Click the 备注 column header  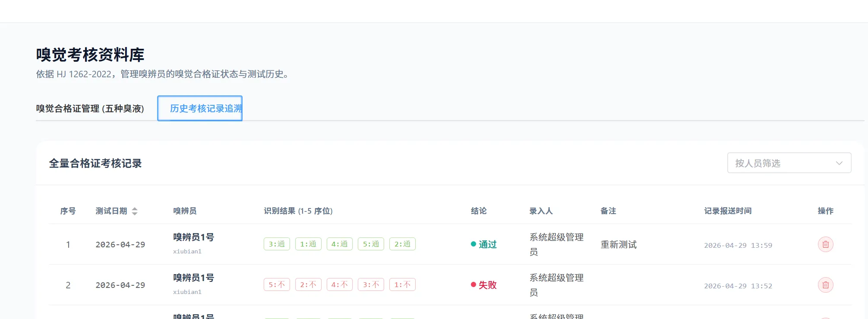(x=608, y=211)
